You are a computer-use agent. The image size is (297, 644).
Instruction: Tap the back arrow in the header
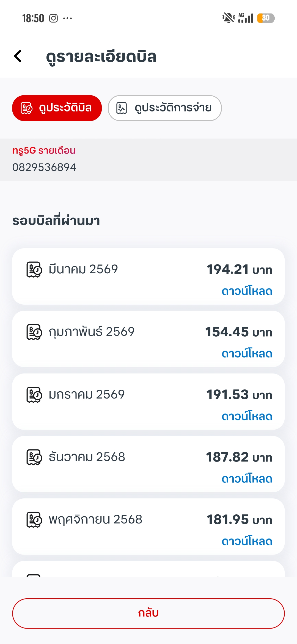coord(18,56)
